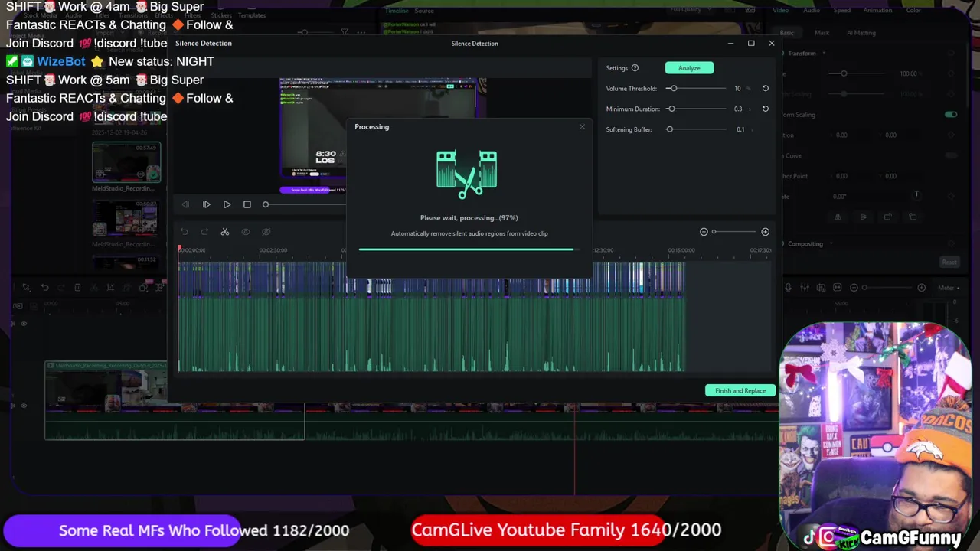Switch to Color tab in properties panel
The image size is (980, 551).
click(913, 10)
